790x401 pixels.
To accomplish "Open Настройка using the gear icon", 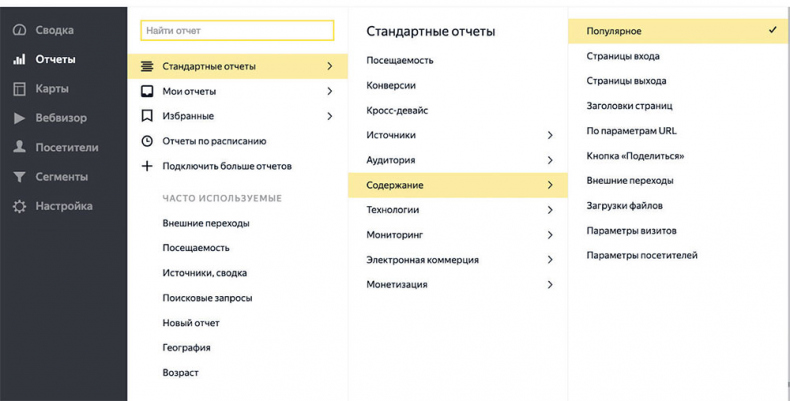I will [x=19, y=206].
